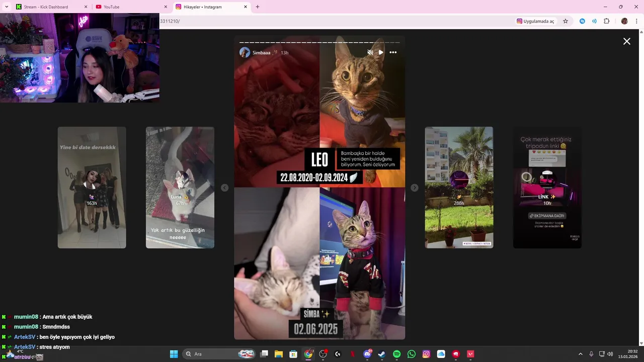Expand the tab search dropdown
The height and width of the screenshot is (362, 644).
pos(7,7)
